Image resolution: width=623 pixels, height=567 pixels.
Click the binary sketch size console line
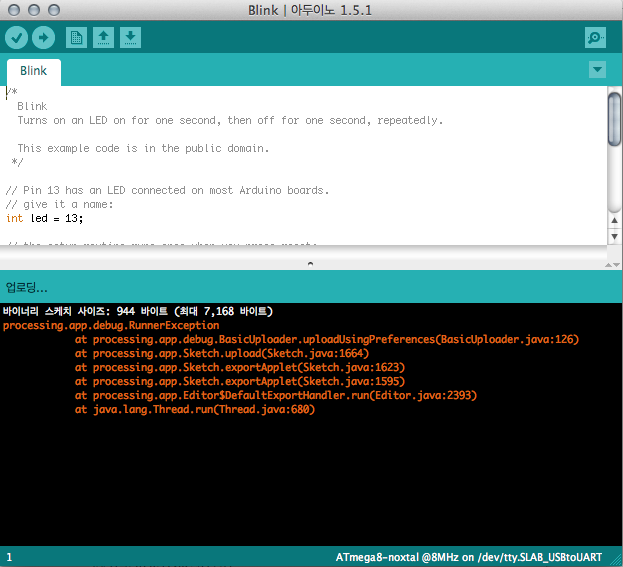pyautogui.click(x=138, y=311)
